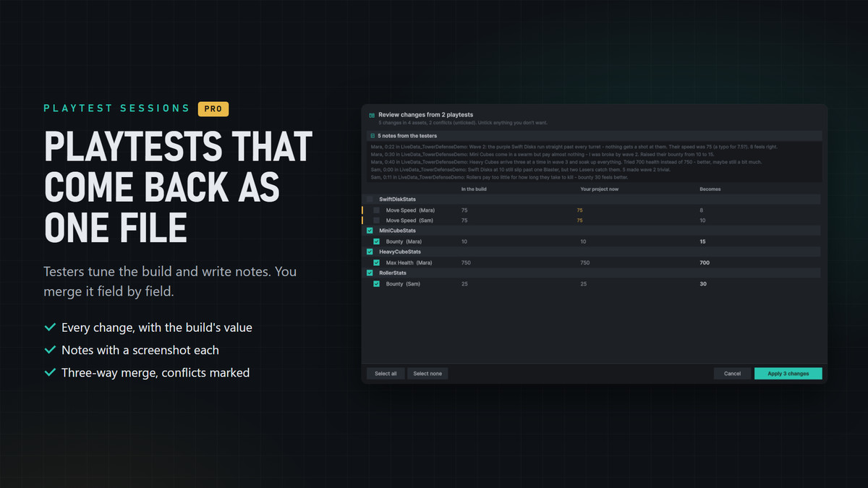Click Becomes value 10 for Move Speed (Sam)

coord(702,221)
